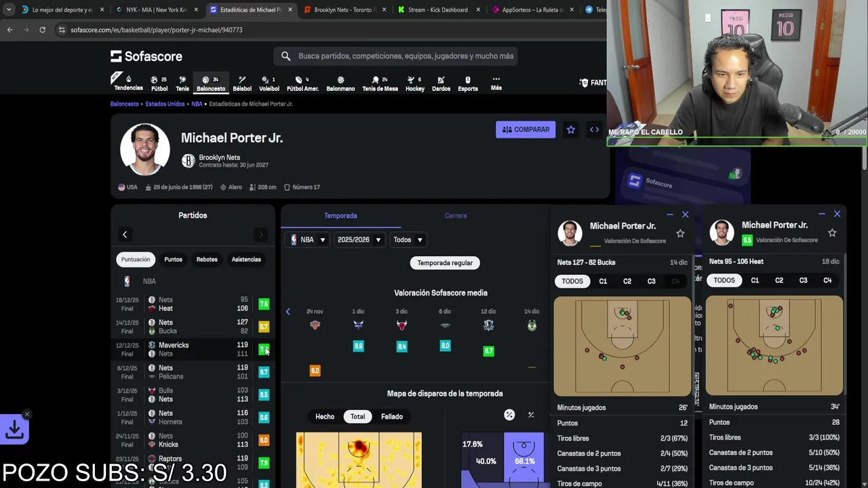Image resolution: width=868 pixels, height=488 pixels.
Task: Open the Hockey section icon
Action: (415, 83)
